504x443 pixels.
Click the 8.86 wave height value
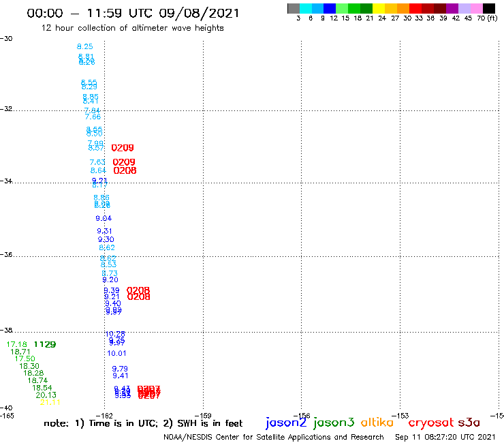[x=101, y=198]
